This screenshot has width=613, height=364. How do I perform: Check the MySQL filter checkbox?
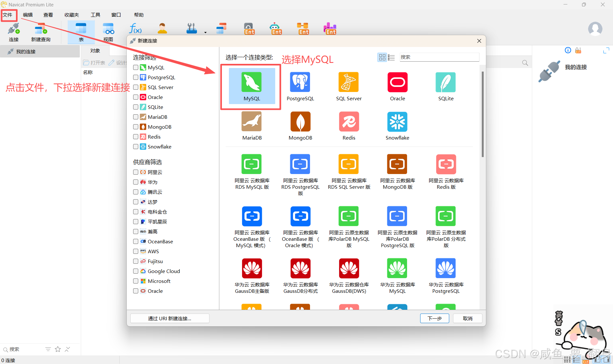tap(136, 67)
